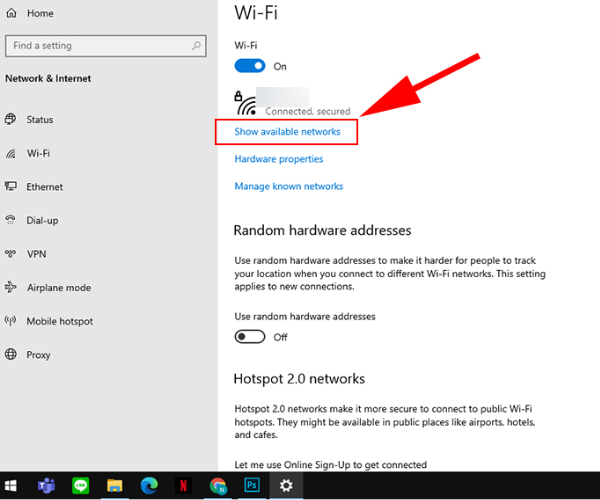Open Netflix from taskbar
The image size is (600, 500).
click(183, 486)
